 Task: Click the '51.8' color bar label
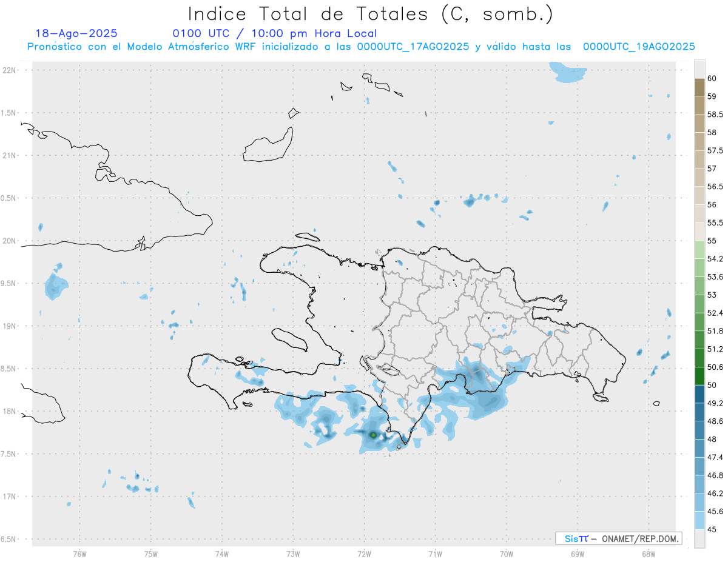[715, 331]
